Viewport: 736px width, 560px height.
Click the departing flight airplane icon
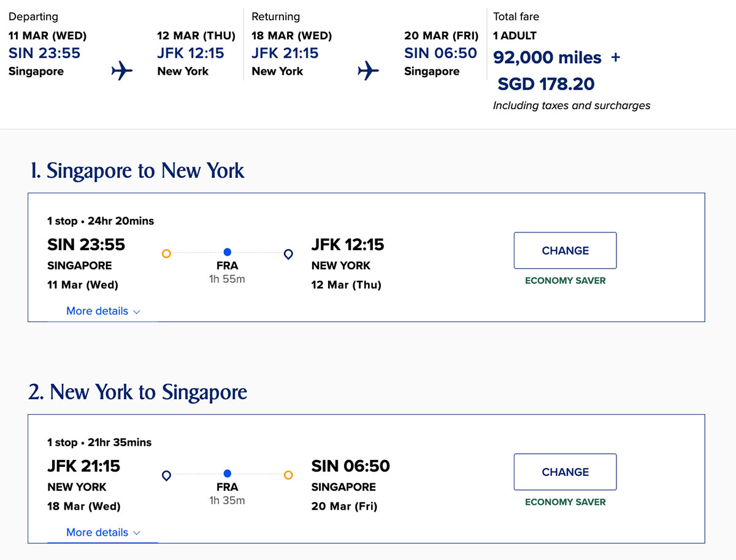click(122, 71)
